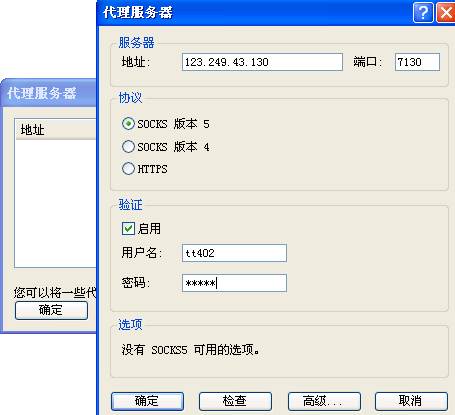Close the 代理服务器 dialog

click(x=446, y=13)
